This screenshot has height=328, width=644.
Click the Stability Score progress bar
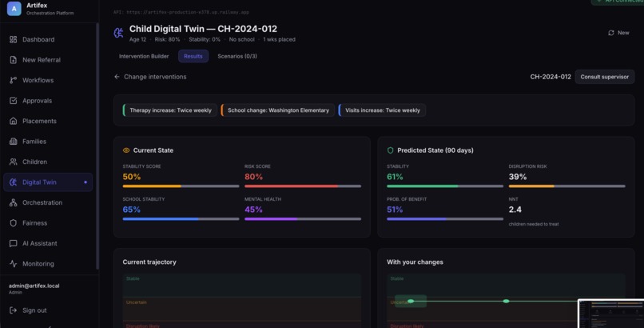[x=181, y=186]
